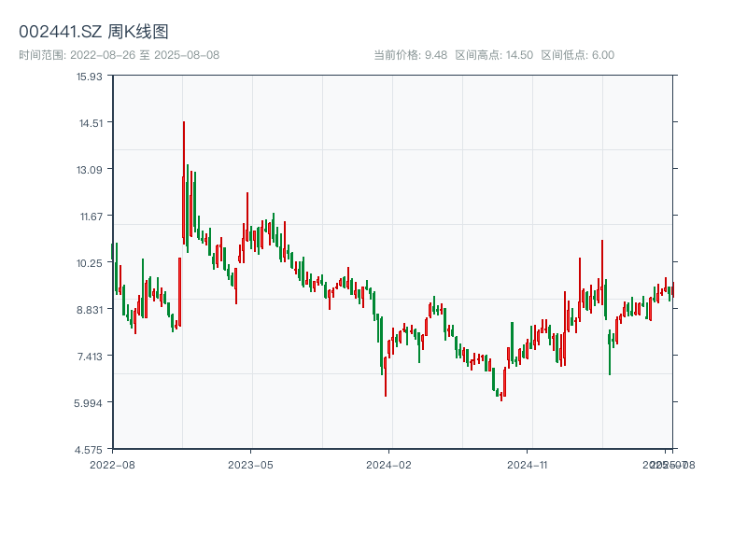Click the 002441.SZ 周K线图 chart title
The image size is (747, 560).
click(93, 32)
